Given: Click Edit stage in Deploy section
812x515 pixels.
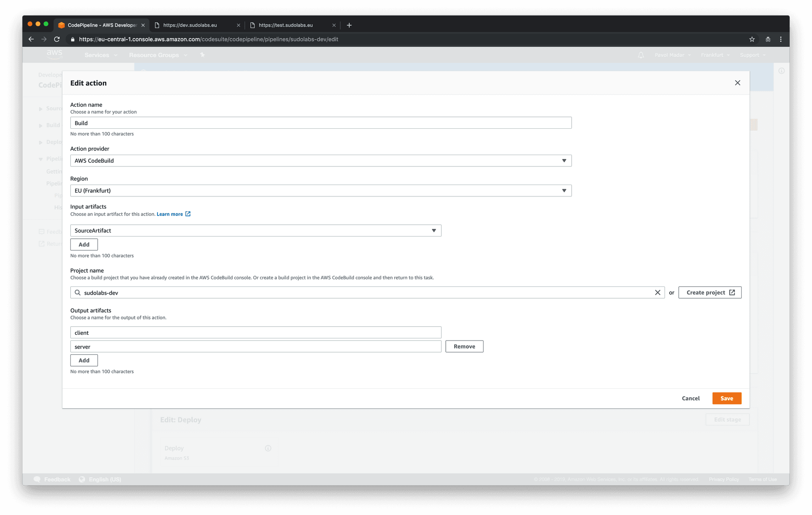Looking at the screenshot, I should 727,419.
